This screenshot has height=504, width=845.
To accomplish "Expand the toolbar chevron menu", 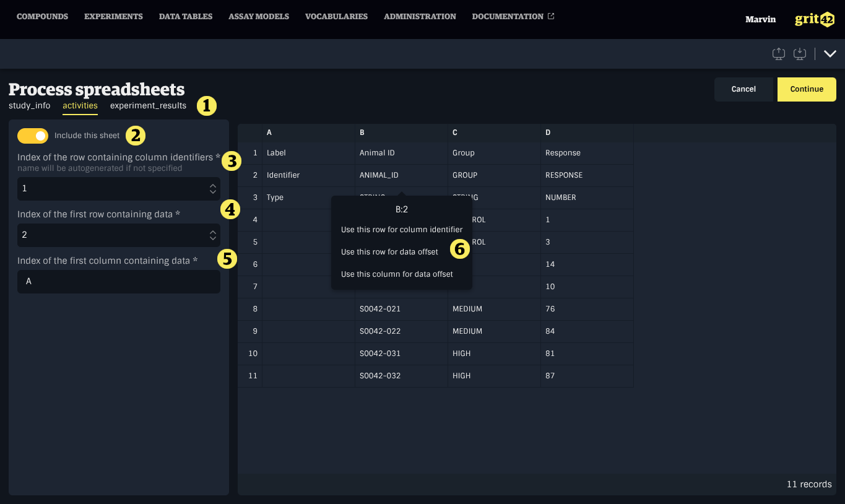I will [x=830, y=54].
